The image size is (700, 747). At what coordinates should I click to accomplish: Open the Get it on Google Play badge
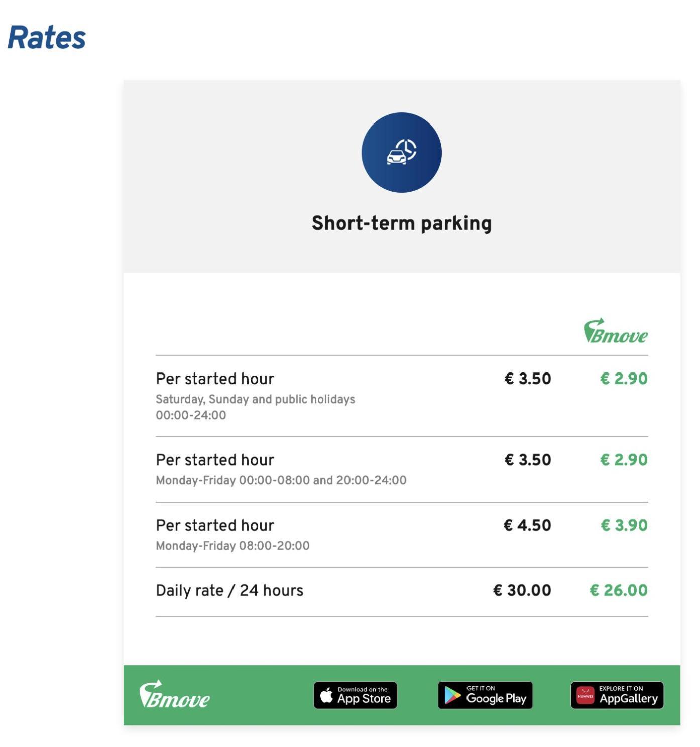pos(485,695)
